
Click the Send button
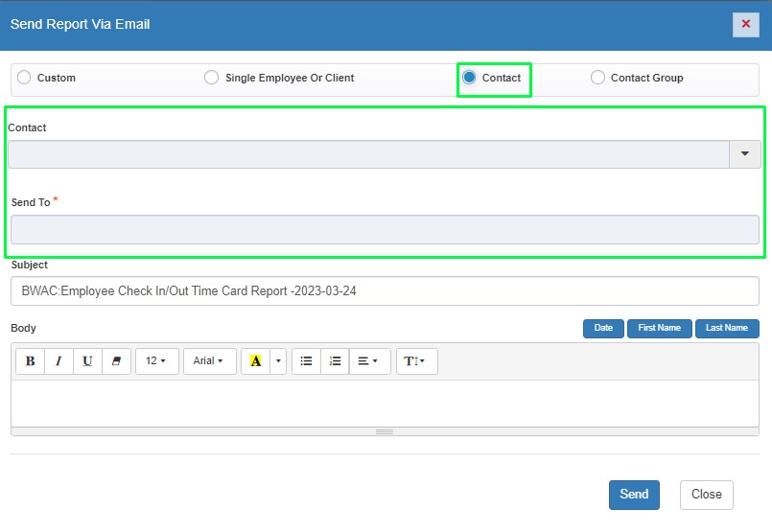point(633,495)
